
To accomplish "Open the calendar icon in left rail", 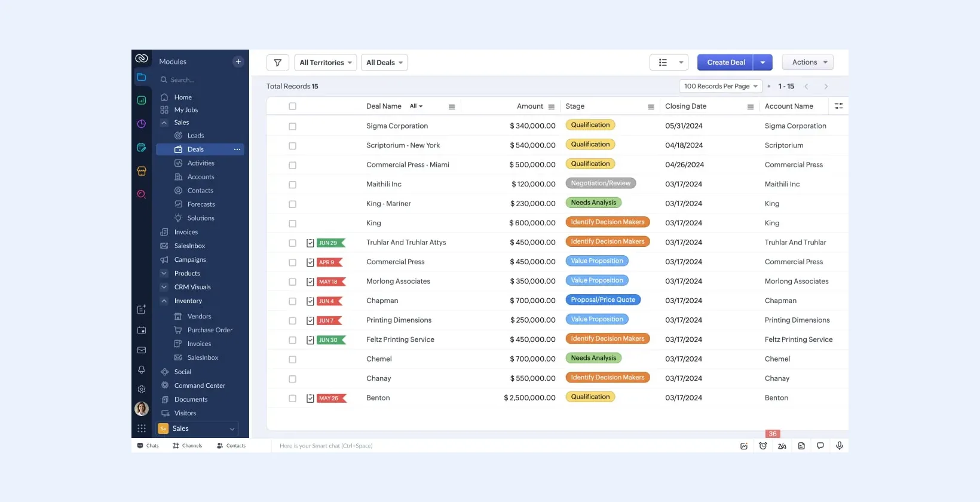I will point(142,330).
